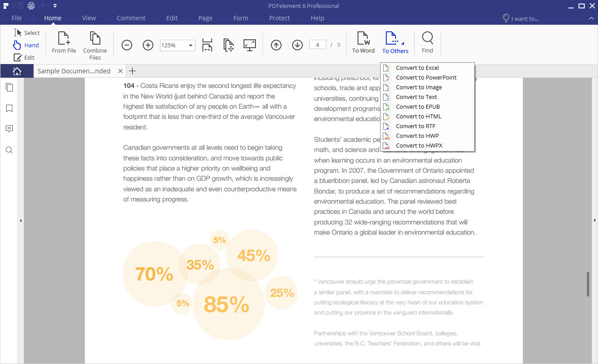
Task: Open the Help tab
Action: coord(317,18)
